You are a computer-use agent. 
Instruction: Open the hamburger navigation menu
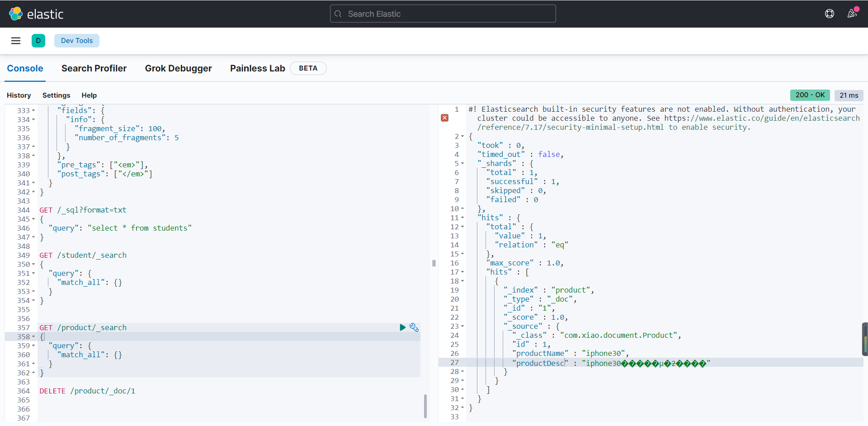pyautogui.click(x=16, y=41)
